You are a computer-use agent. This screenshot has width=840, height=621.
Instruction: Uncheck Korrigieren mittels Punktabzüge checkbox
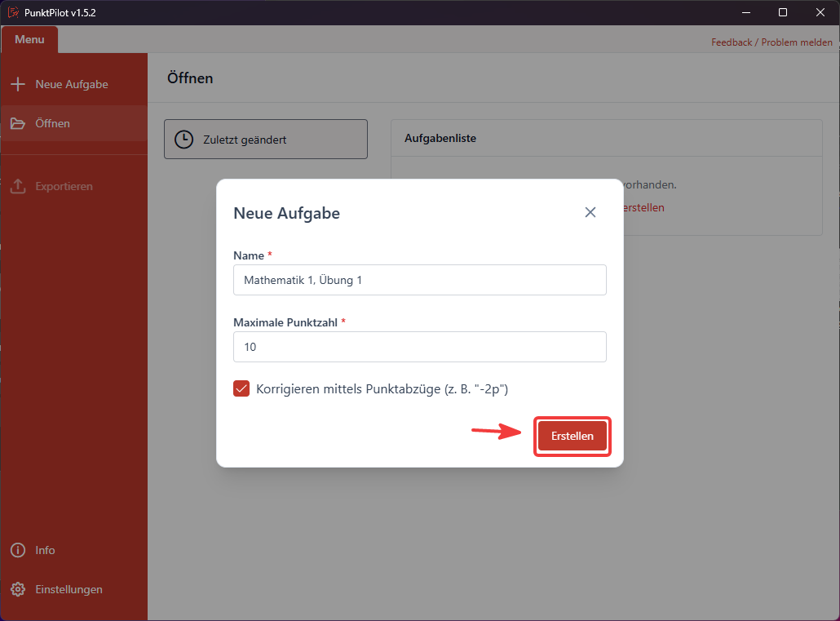click(241, 388)
